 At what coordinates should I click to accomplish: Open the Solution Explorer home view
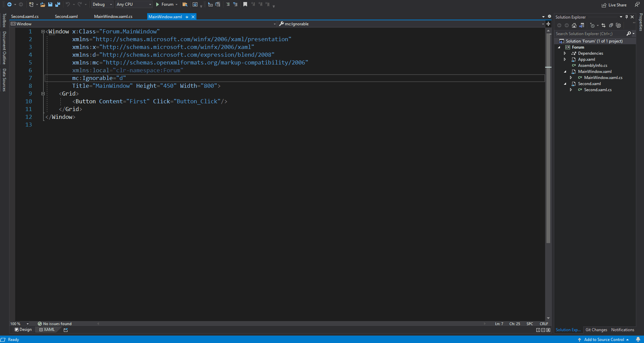574,25
